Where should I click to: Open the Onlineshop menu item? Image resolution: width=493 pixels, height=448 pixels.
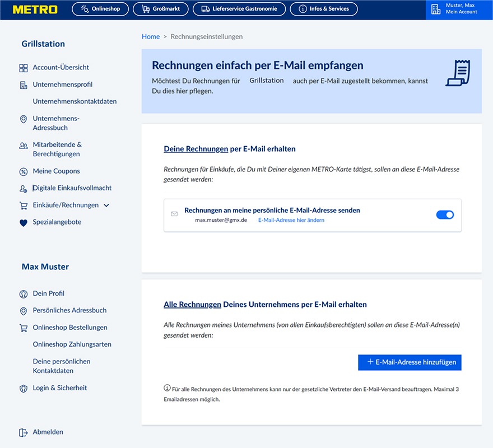coord(100,8)
